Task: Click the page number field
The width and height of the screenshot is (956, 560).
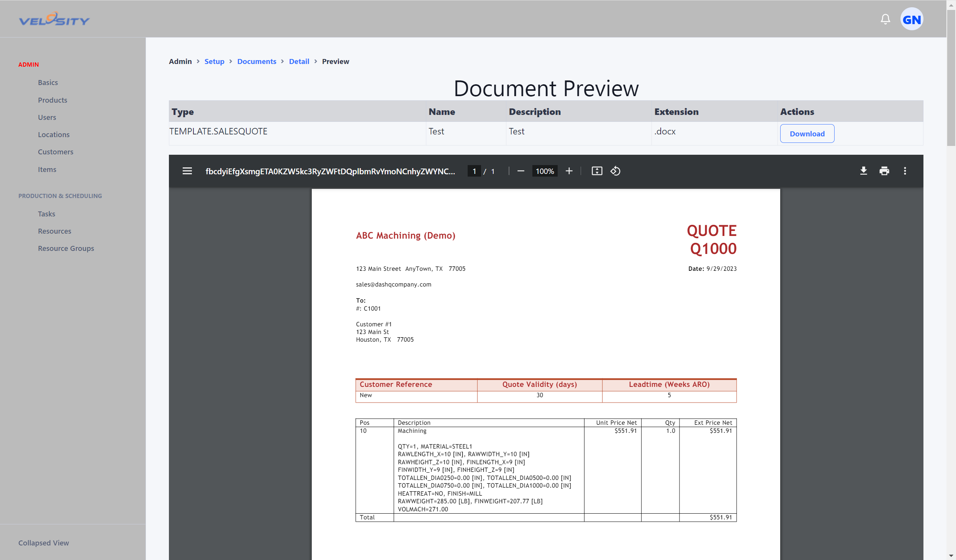Action: pyautogui.click(x=474, y=171)
